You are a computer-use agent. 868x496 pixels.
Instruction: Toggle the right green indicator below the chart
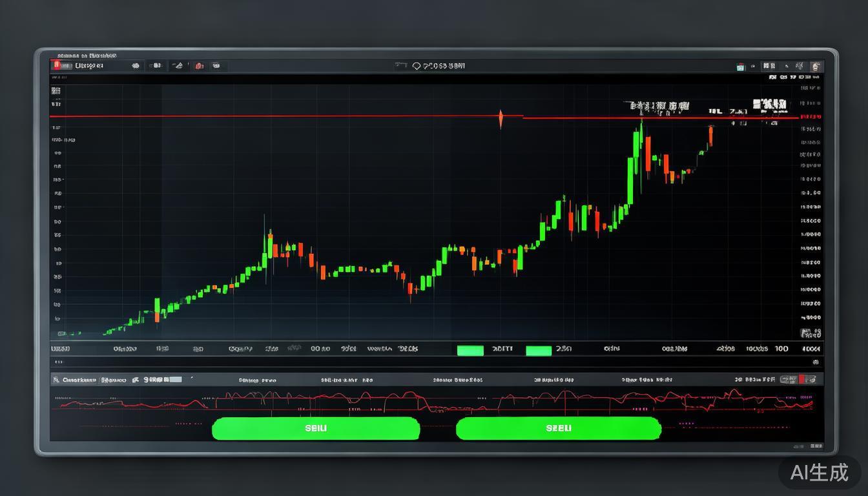[x=539, y=350]
